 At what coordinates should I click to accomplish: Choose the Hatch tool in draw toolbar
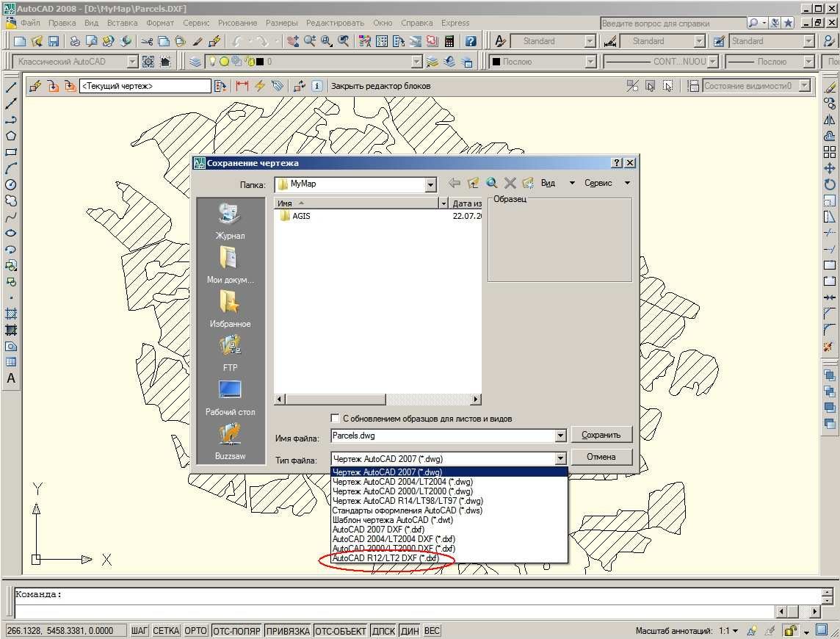[11, 314]
